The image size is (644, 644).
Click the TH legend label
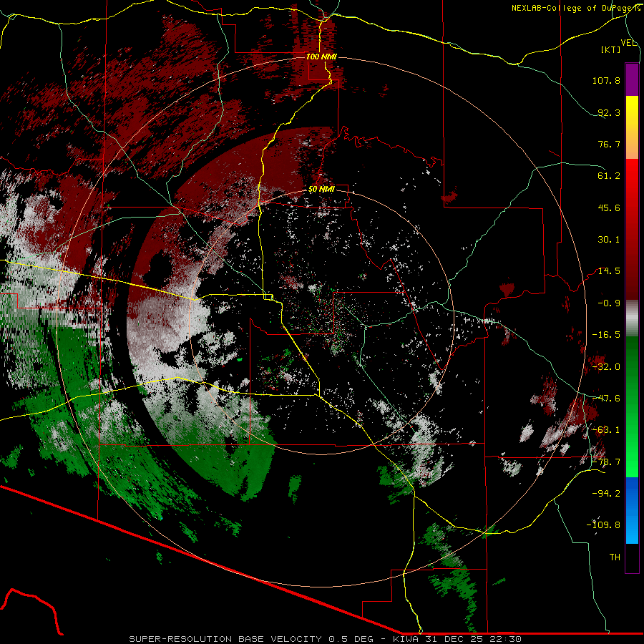[615, 557]
